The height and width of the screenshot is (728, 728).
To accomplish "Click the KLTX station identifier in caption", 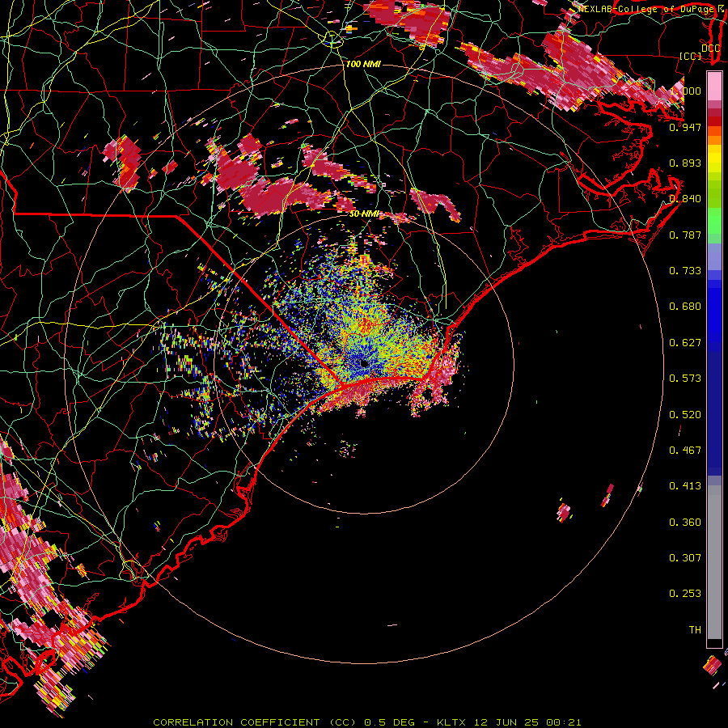I will 452,722.
